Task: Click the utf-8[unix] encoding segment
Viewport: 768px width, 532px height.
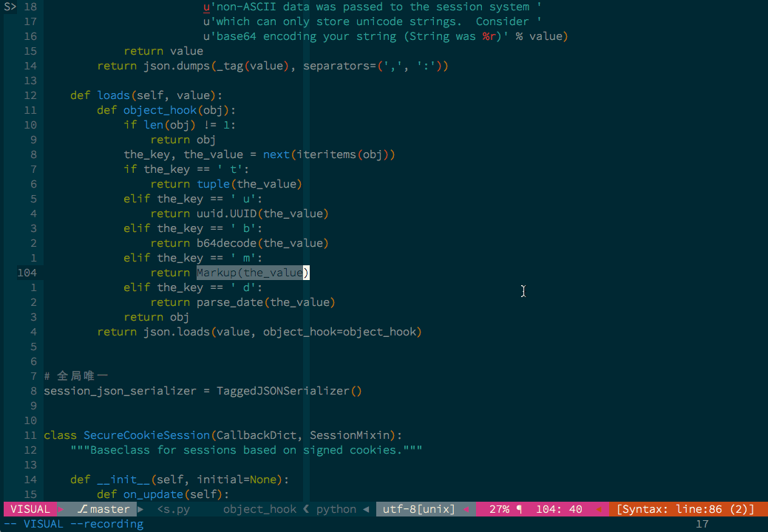Action: (x=418, y=509)
